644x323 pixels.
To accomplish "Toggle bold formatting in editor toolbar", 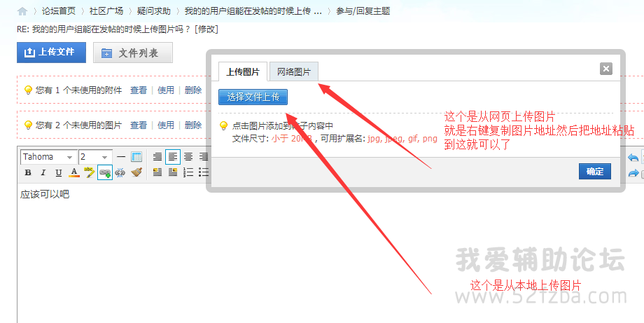I will (28, 172).
